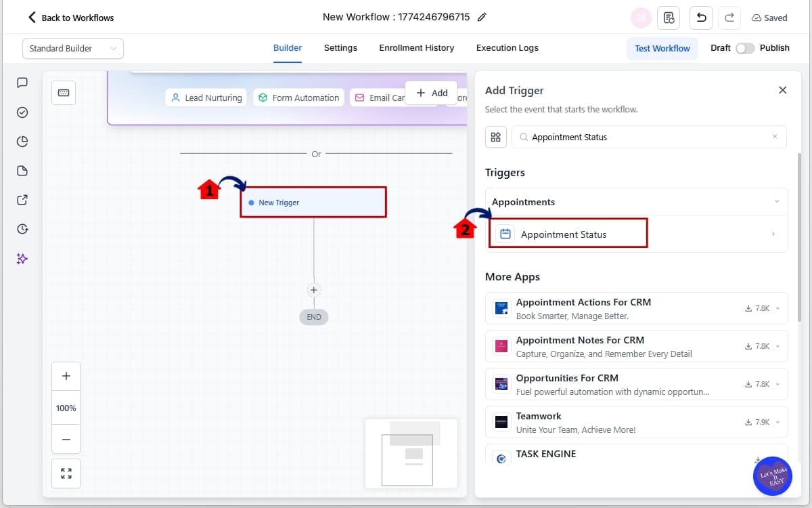Click the zoom in plus control on canvas
This screenshot has height=508, width=812.
(65, 375)
